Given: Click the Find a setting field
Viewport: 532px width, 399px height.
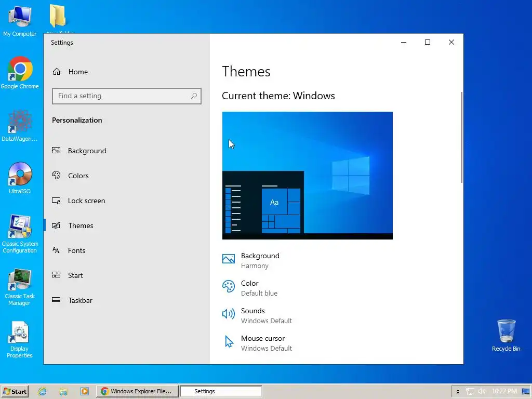Looking at the screenshot, I should (127, 96).
